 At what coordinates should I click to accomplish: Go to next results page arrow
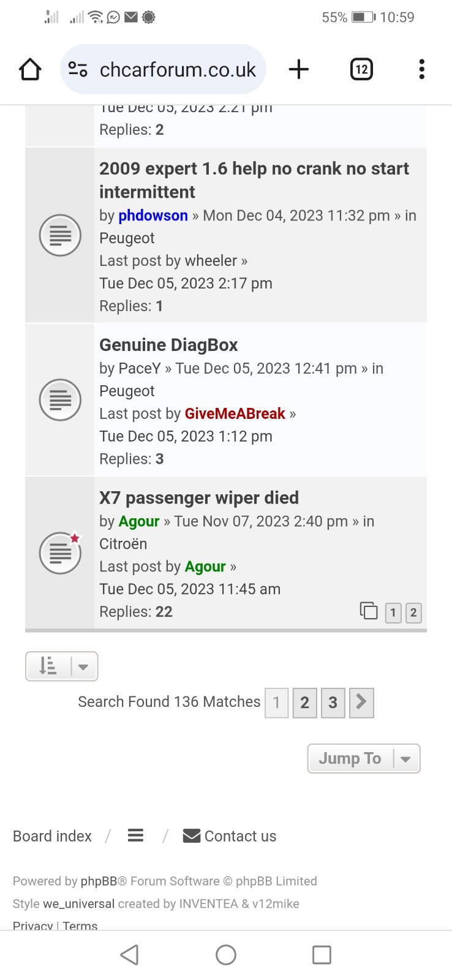click(361, 702)
